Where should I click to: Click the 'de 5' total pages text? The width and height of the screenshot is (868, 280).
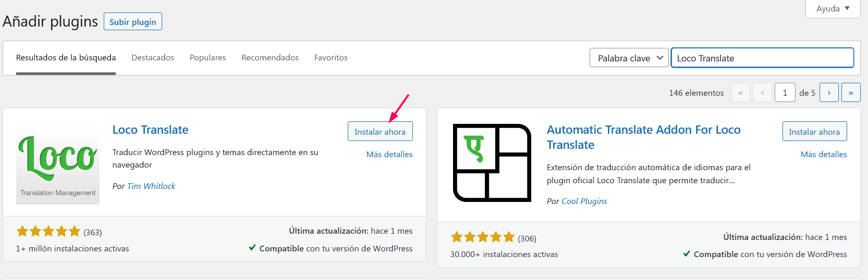click(807, 93)
